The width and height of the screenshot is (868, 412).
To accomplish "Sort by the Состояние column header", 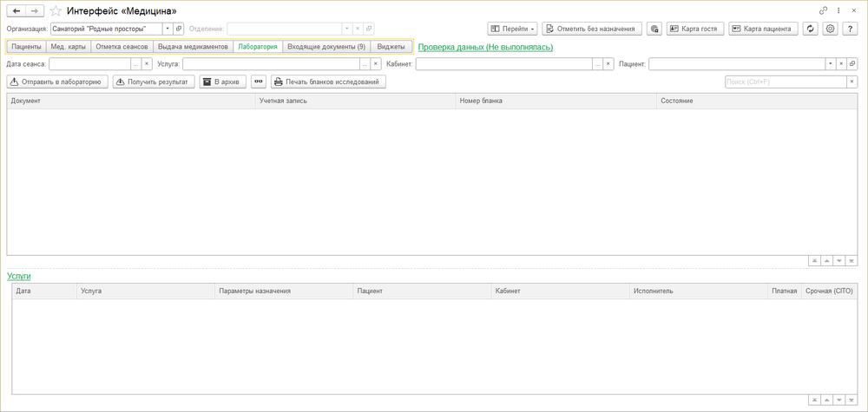I will [x=757, y=101].
